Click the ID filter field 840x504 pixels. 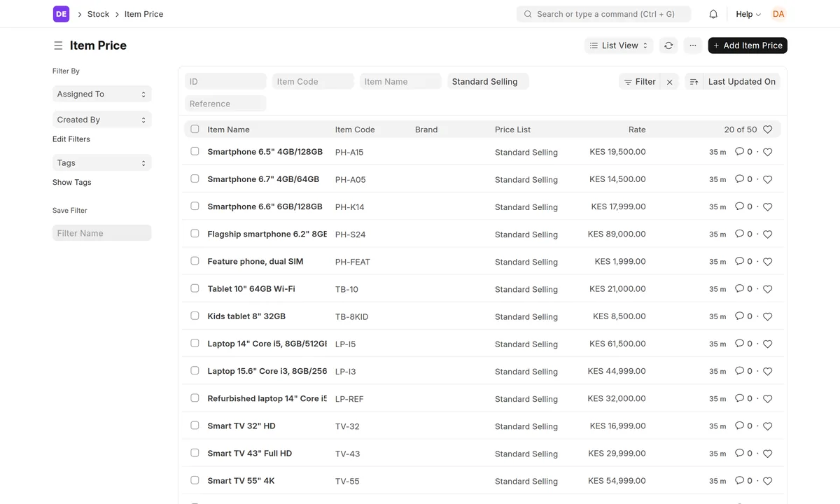225,81
